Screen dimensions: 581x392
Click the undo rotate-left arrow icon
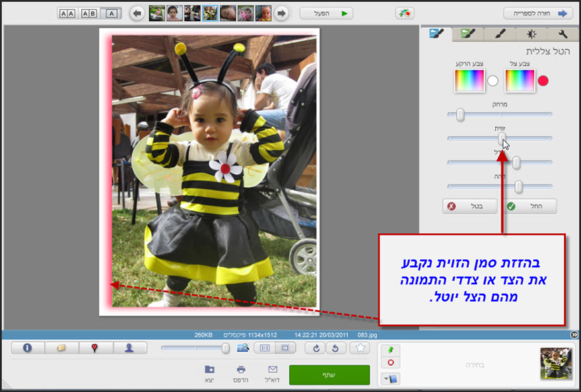pos(335,349)
